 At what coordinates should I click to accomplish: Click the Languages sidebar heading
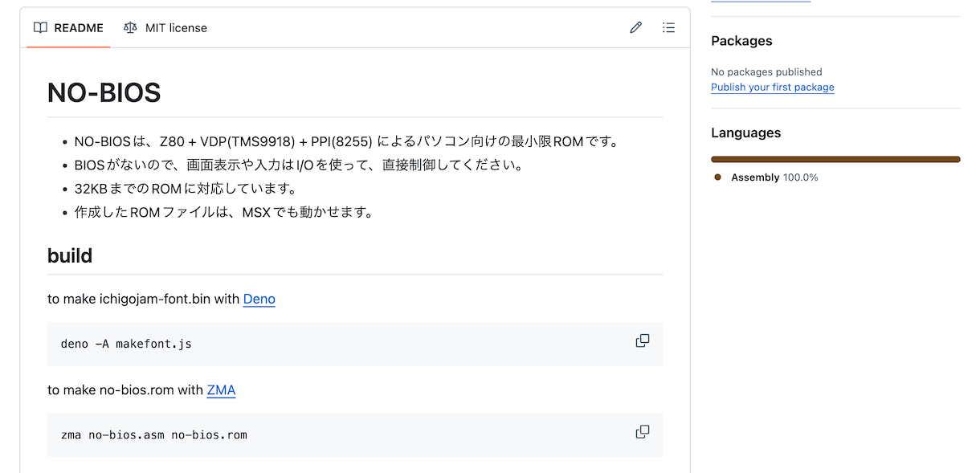[746, 133]
